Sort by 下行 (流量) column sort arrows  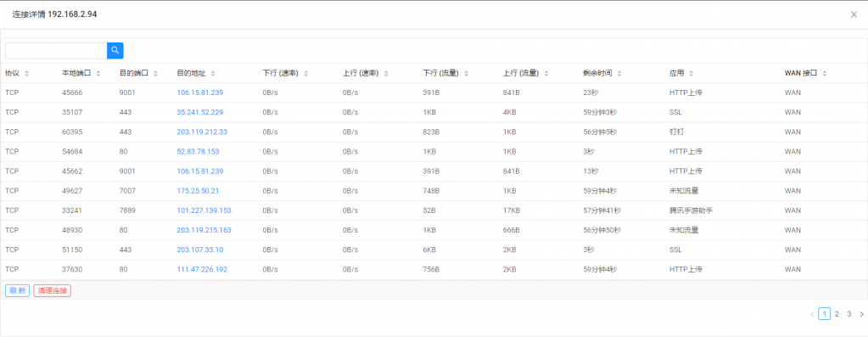[x=466, y=74]
